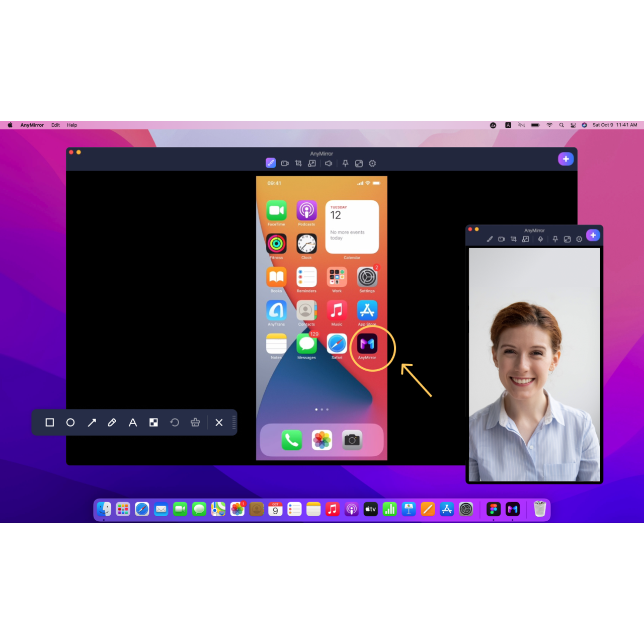This screenshot has width=644, height=644.
Task: Open the Edit menu
Action: pos(55,125)
